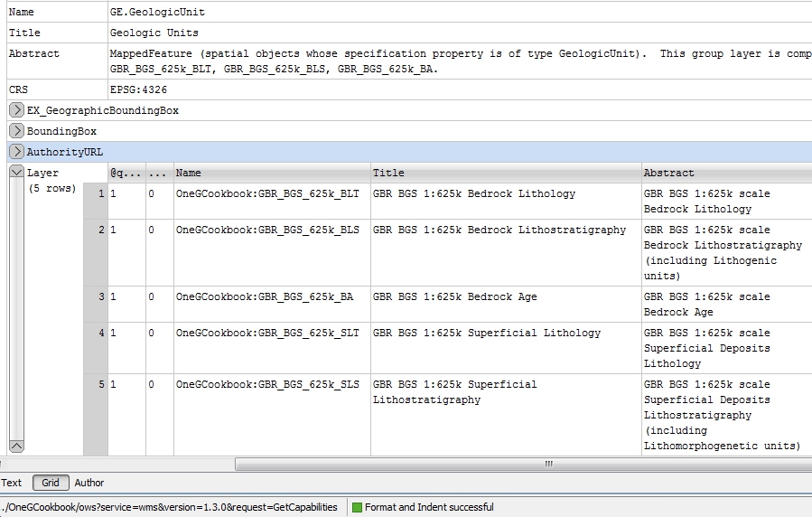The image size is (812, 517).
Task: Click the name cell OneGCookbook:GBR_BGS_625k_BLT
Action: (273, 201)
